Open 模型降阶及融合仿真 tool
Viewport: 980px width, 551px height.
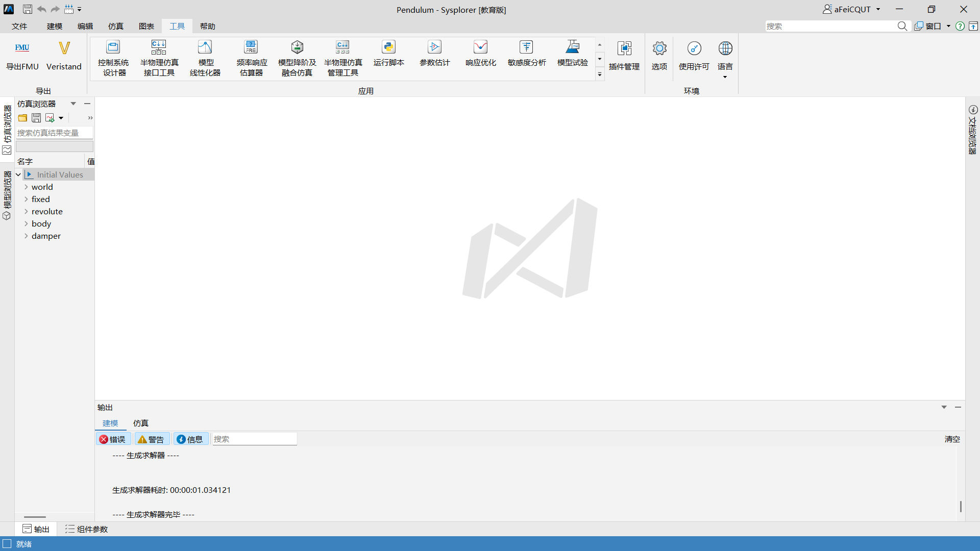tap(297, 58)
